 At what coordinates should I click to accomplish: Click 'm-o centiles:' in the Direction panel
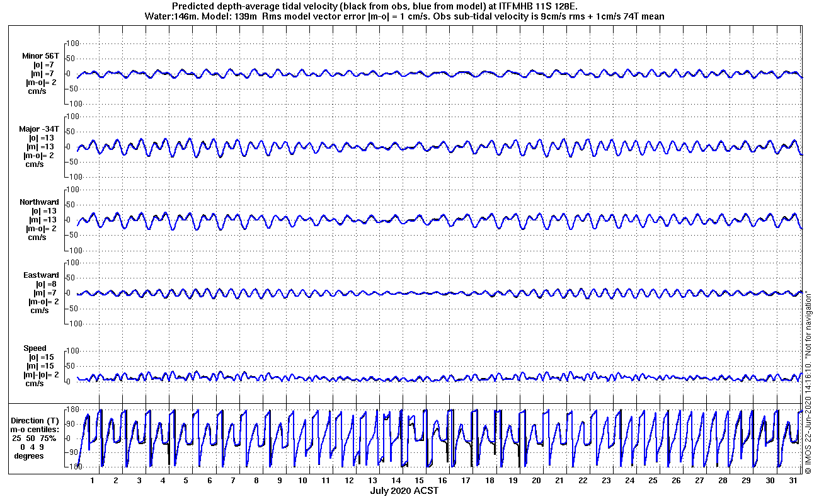click(36, 430)
